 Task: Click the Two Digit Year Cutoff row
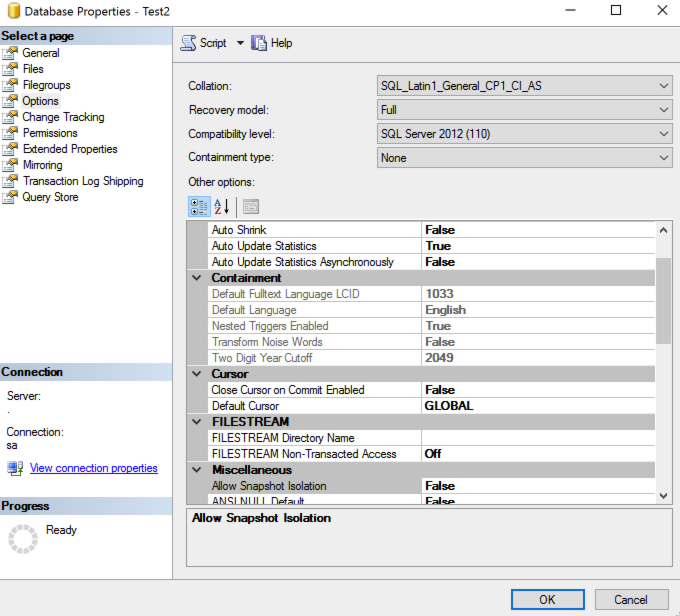432,358
